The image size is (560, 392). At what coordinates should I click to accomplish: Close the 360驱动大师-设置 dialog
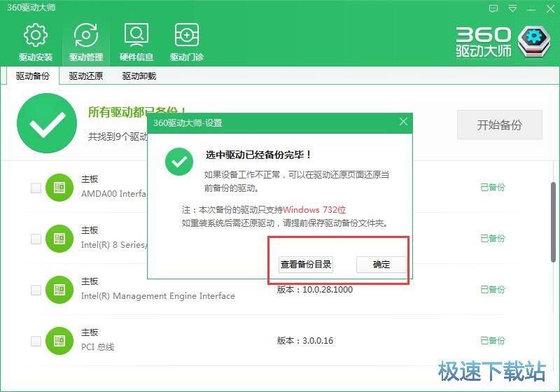tap(403, 122)
